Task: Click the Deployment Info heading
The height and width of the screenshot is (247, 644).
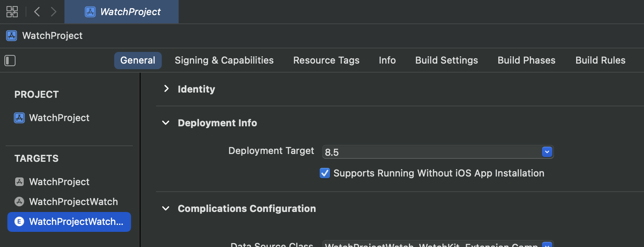Action: point(218,123)
